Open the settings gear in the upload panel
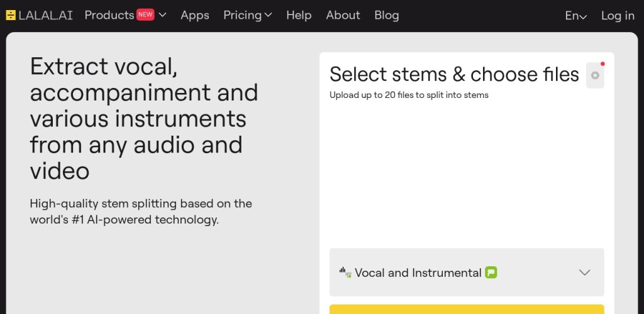 pyautogui.click(x=595, y=75)
